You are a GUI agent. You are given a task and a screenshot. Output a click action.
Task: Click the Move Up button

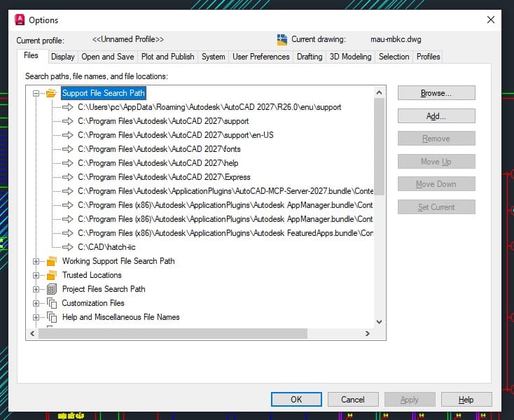[436, 162]
